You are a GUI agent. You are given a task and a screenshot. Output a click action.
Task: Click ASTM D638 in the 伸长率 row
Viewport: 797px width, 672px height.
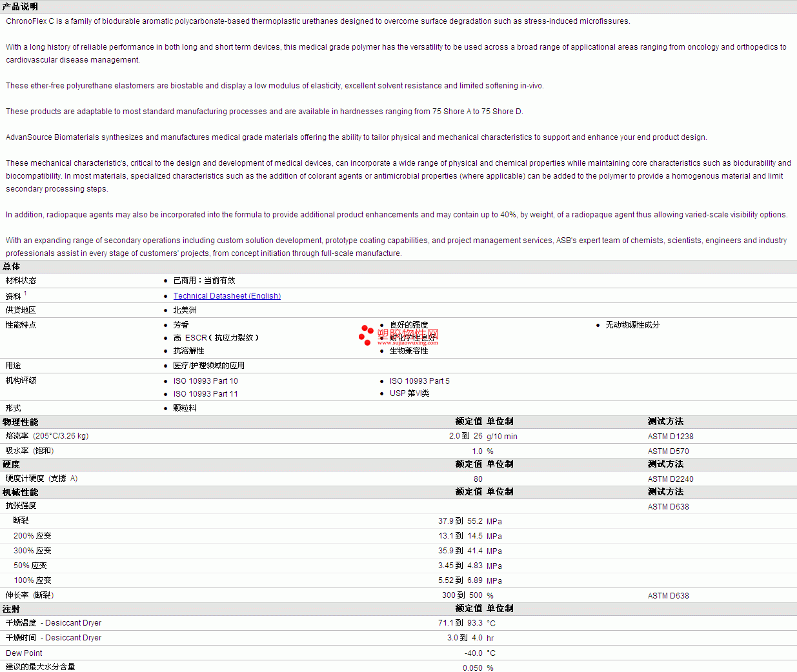pos(669,596)
